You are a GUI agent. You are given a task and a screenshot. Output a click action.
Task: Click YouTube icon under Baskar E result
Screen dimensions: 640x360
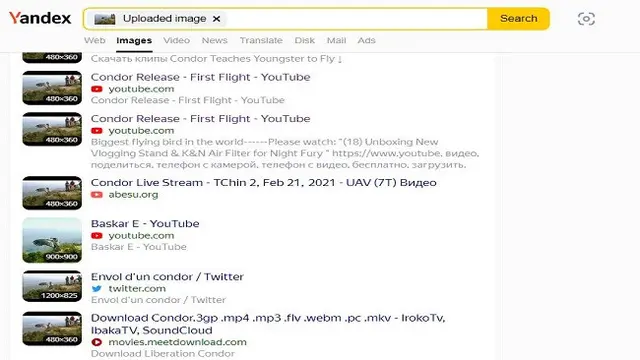click(x=97, y=236)
